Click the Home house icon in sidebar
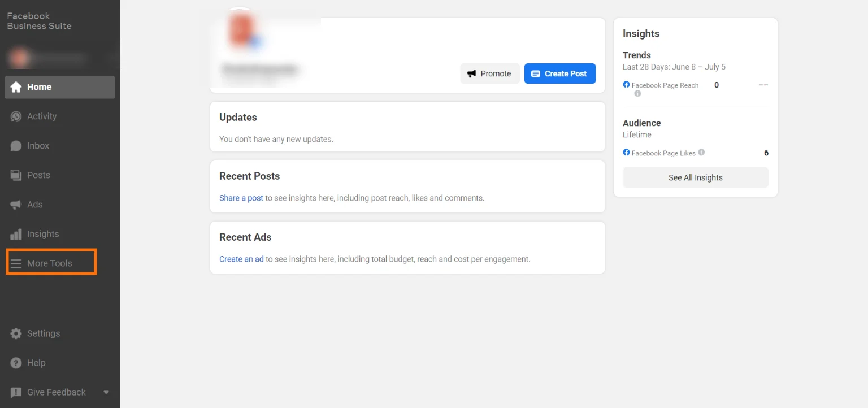The image size is (868, 408). tap(16, 87)
